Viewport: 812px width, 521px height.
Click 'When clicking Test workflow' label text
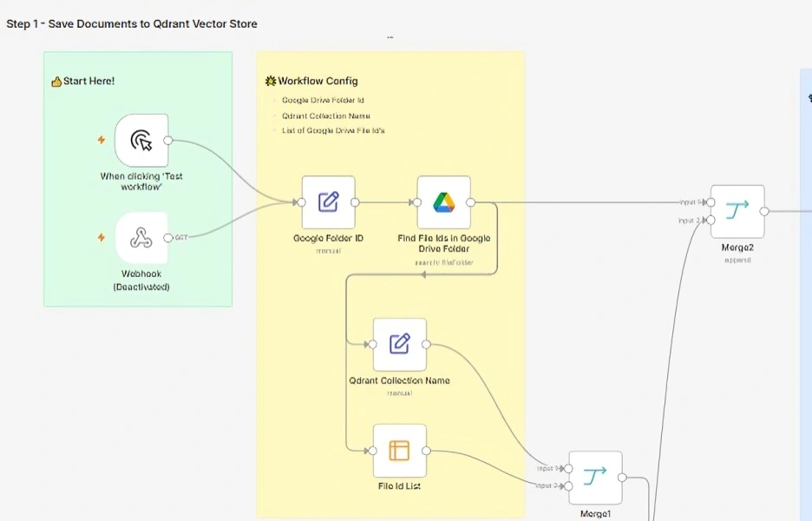point(141,181)
